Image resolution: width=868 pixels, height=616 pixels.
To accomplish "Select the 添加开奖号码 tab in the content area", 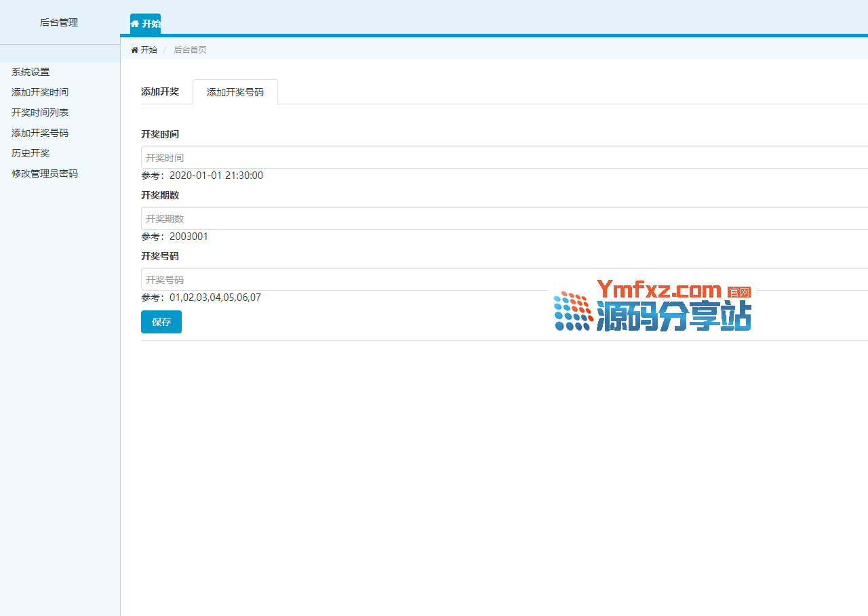I will pyautogui.click(x=235, y=92).
